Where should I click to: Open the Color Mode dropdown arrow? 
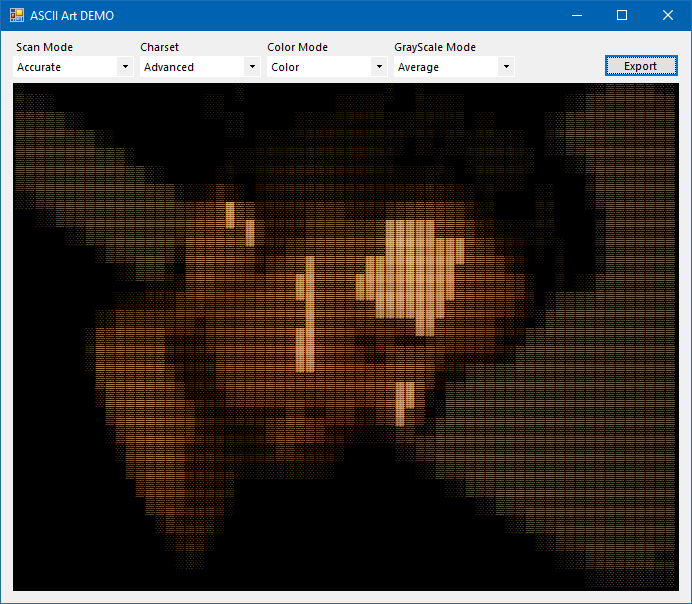pos(379,67)
